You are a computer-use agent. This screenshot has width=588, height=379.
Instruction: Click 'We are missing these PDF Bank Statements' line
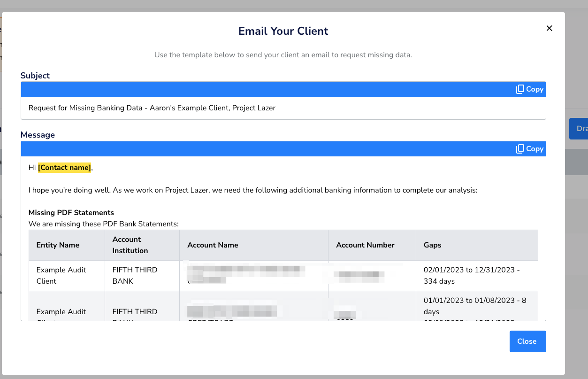pyautogui.click(x=104, y=224)
